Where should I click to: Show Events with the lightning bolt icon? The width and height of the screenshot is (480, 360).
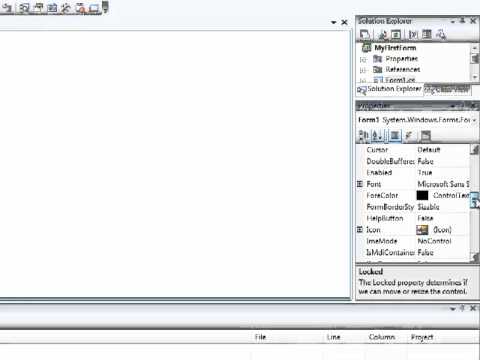tap(409, 135)
